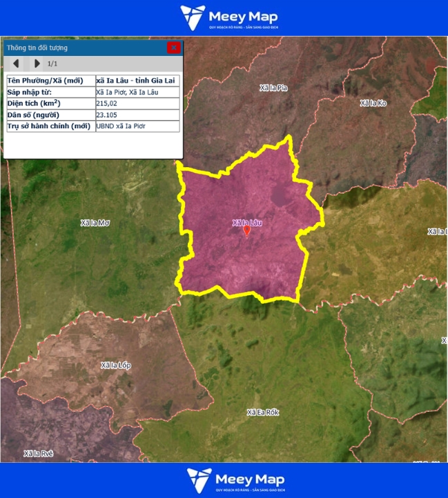Click the previous record arrow in info panel
The height and width of the screenshot is (498, 448).
coord(16,63)
